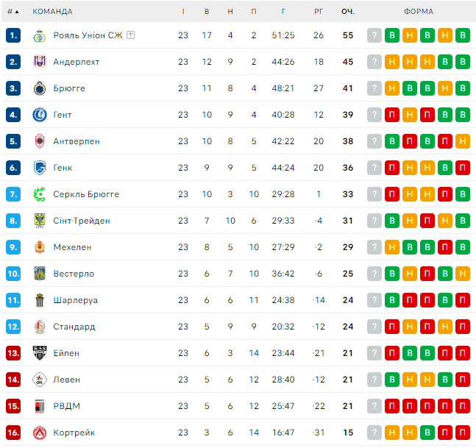Open the Стандард team link
Image resolution: width=476 pixels, height=448 pixels.
[74, 327]
